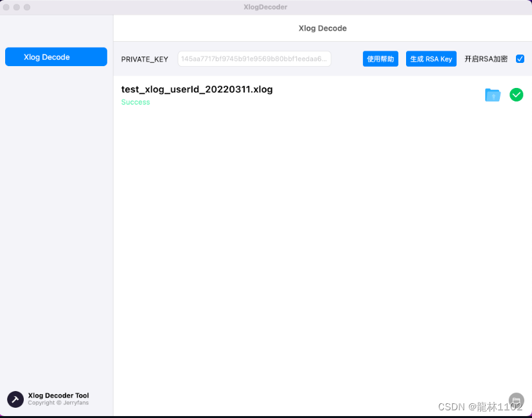Click the Success status text
The width and height of the screenshot is (532, 418).
coord(136,102)
